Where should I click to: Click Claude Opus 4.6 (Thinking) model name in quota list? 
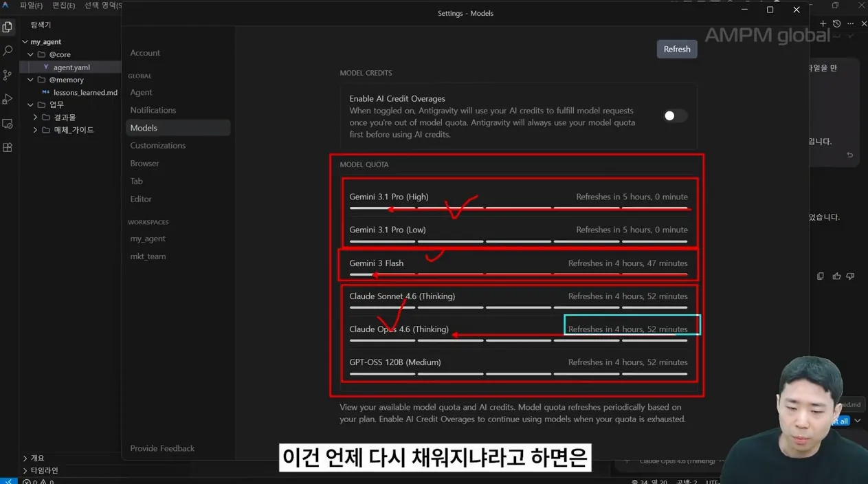399,329
